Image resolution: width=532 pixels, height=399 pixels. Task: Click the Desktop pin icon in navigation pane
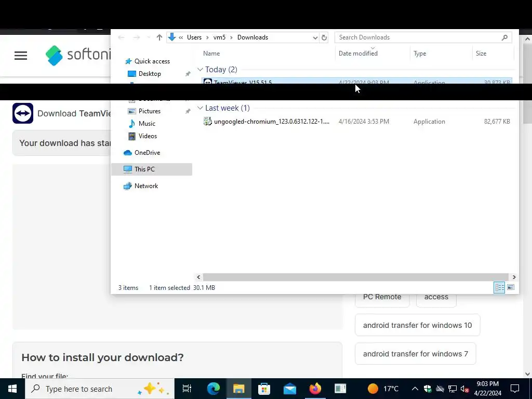pyautogui.click(x=188, y=74)
